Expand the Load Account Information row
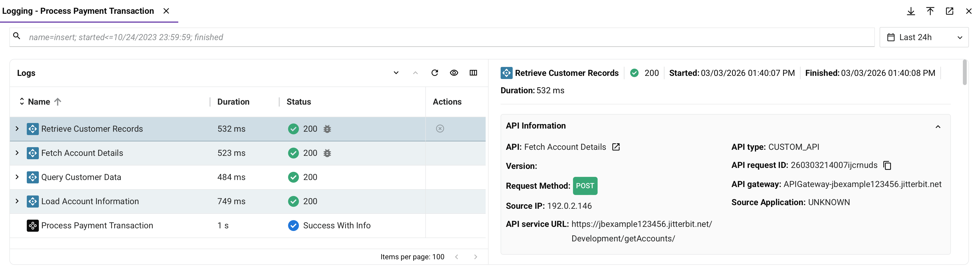The height and width of the screenshot is (274, 980). coord(17,201)
